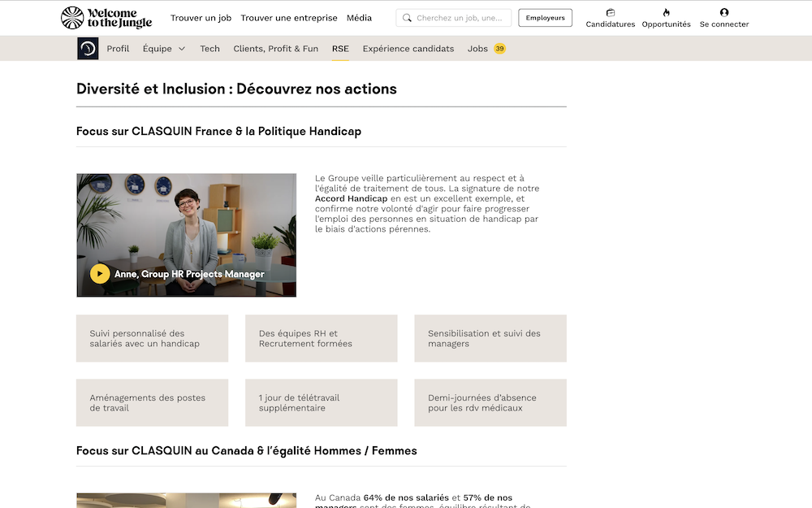Click the 'Accord Handicap' bold text
The width and height of the screenshot is (812, 508).
pos(351,198)
